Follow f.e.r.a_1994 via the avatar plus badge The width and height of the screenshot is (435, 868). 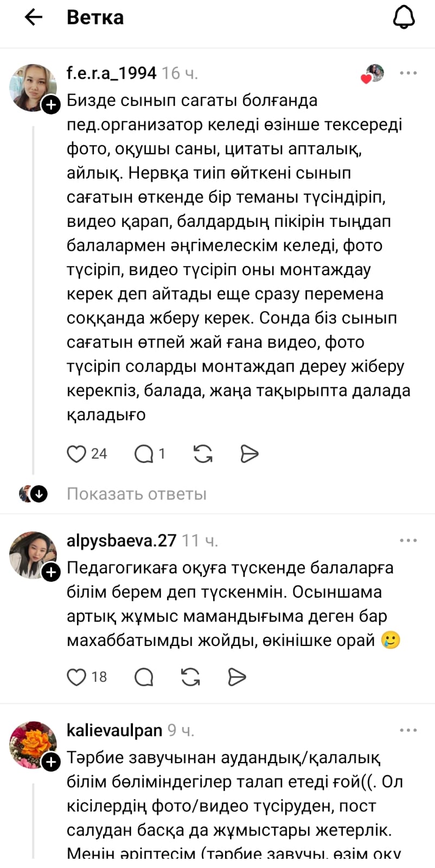coord(51,105)
